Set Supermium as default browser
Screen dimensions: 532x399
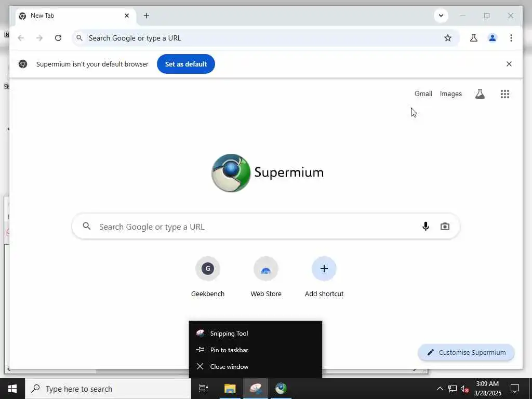point(186,64)
